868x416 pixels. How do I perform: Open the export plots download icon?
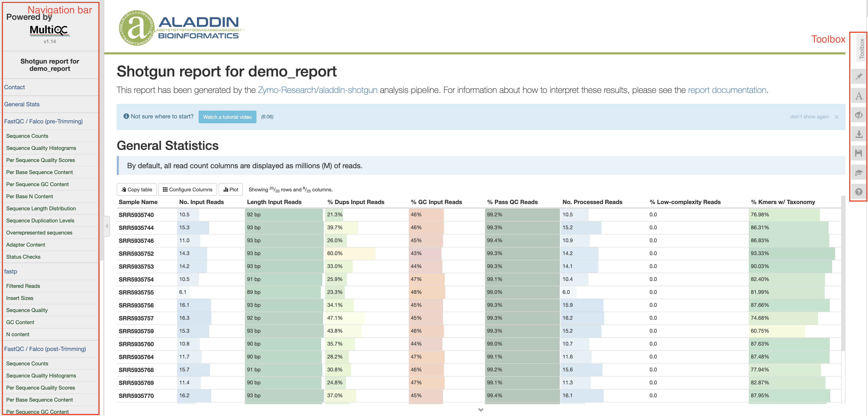(859, 134)
